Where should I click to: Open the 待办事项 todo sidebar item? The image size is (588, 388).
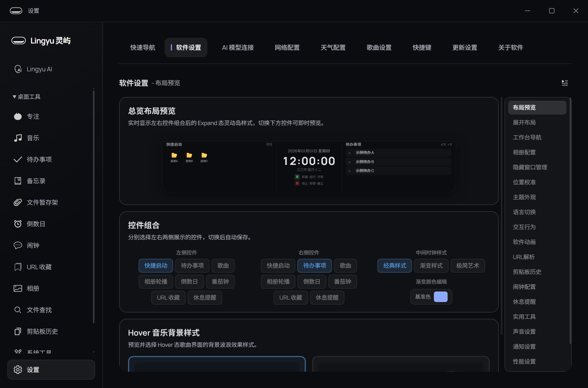pos(33,159)
